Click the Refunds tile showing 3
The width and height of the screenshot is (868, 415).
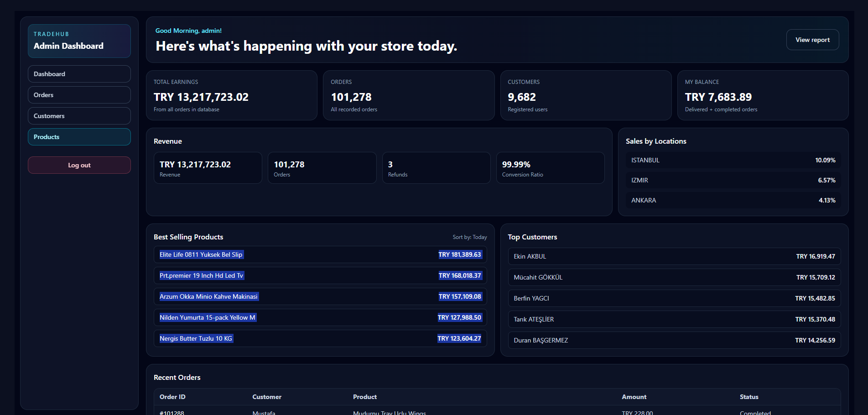coord(436,168)
